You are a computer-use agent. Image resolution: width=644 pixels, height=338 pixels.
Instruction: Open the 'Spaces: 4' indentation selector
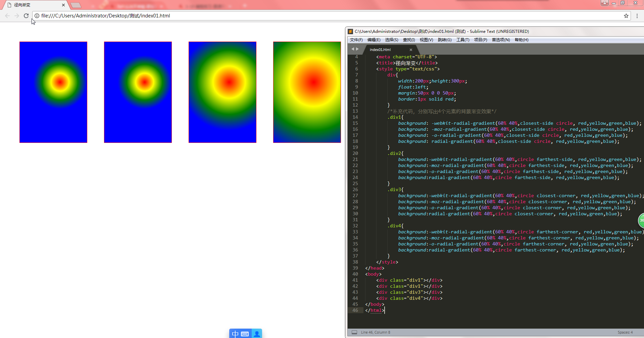coord(625,332)
